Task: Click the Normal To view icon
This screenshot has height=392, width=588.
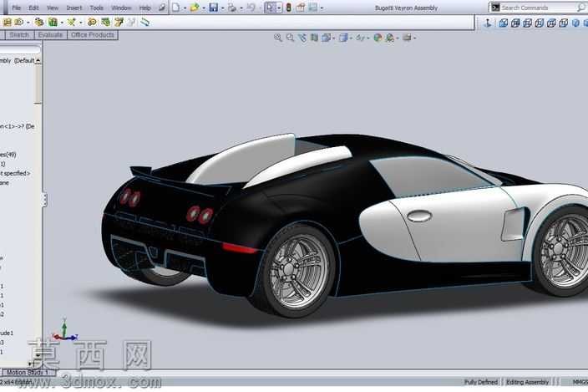Action: click(x=488, y=23)
